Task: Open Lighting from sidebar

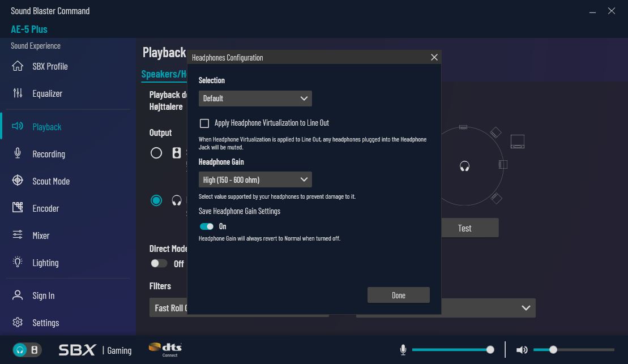Action: (x=45, y=263)
